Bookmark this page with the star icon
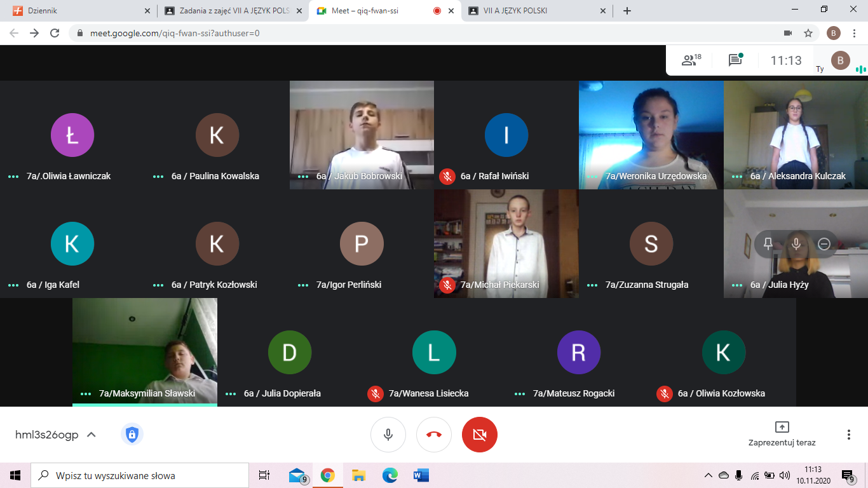Viewport: 868px width, 488px height. 808,33
